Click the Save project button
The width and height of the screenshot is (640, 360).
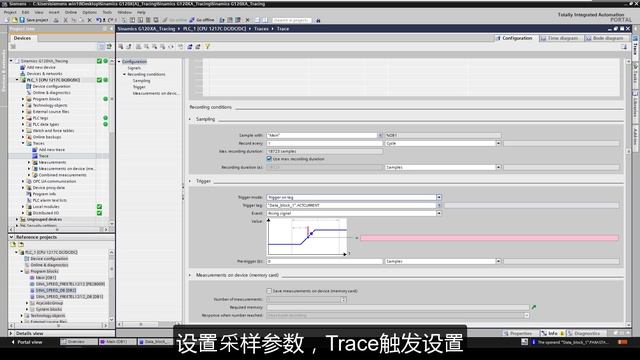coord(34,20)
